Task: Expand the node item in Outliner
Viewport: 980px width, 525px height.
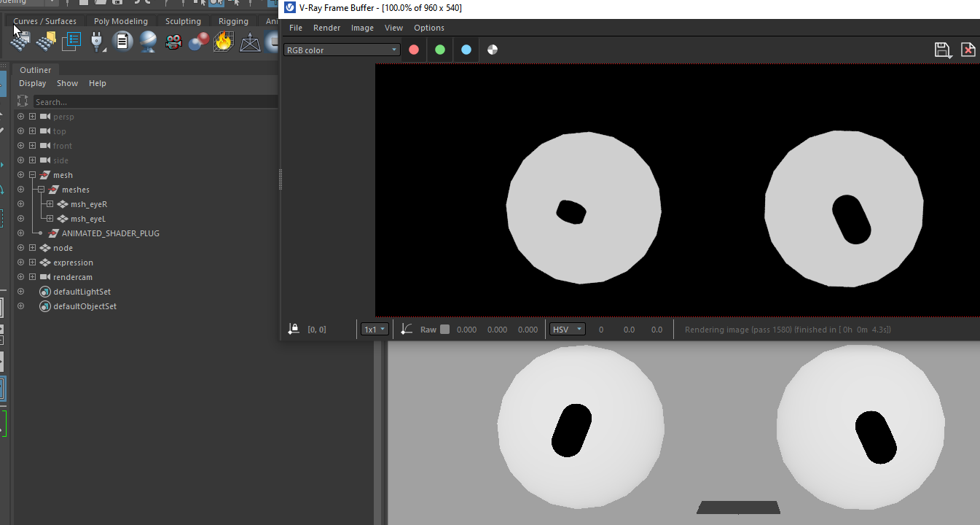Action: point(32,248)
